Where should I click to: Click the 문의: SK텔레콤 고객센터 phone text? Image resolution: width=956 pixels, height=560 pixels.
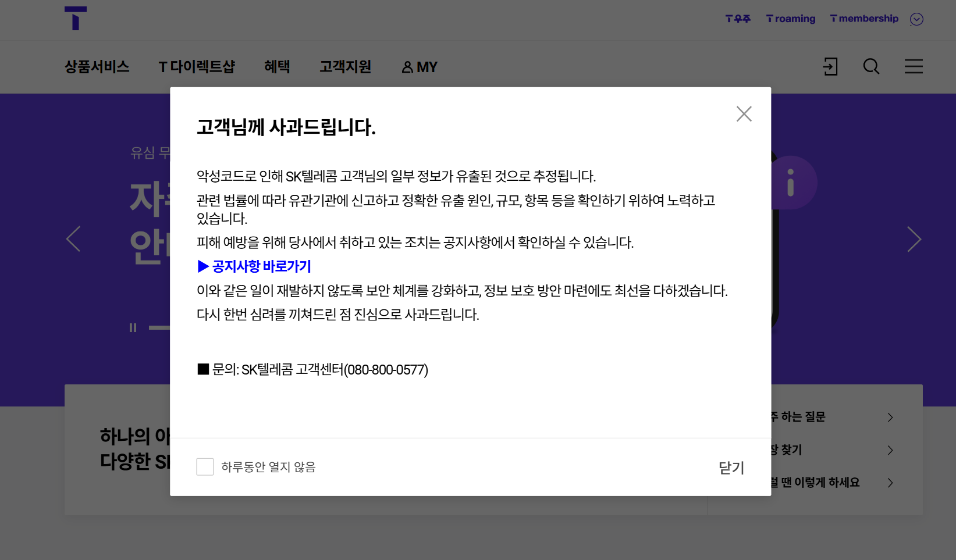312,369
